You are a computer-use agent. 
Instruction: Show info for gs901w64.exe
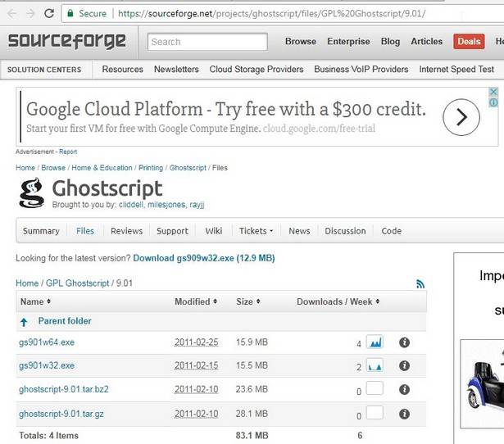coord(404,342)
